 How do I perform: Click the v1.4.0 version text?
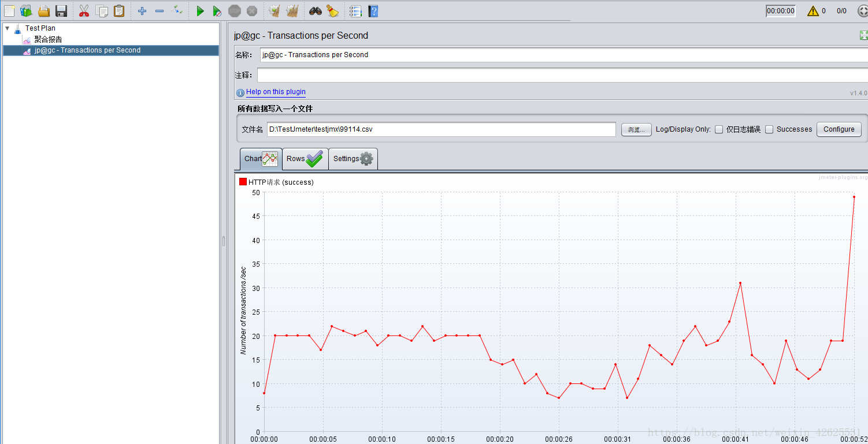pos(858,93)
